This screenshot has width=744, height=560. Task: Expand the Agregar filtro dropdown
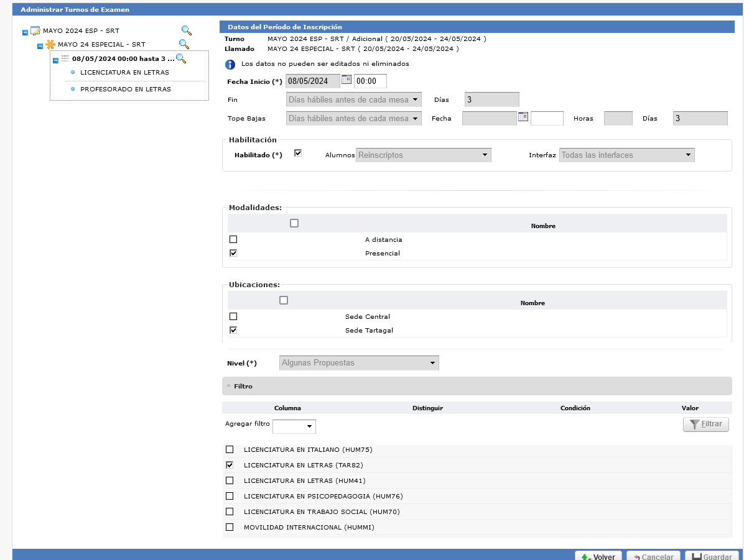[x=294, y=426]
